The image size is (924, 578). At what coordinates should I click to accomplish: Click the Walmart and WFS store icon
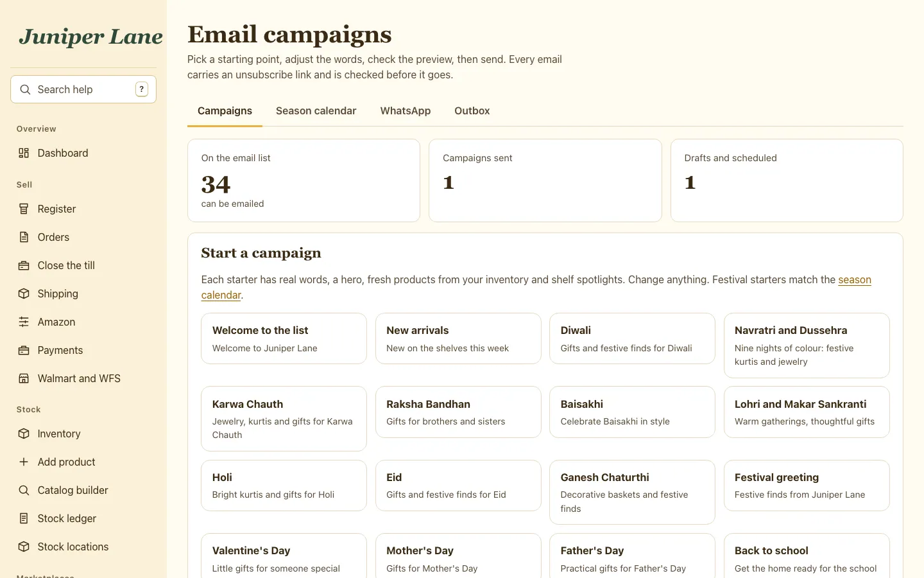[x=24, y=378]
